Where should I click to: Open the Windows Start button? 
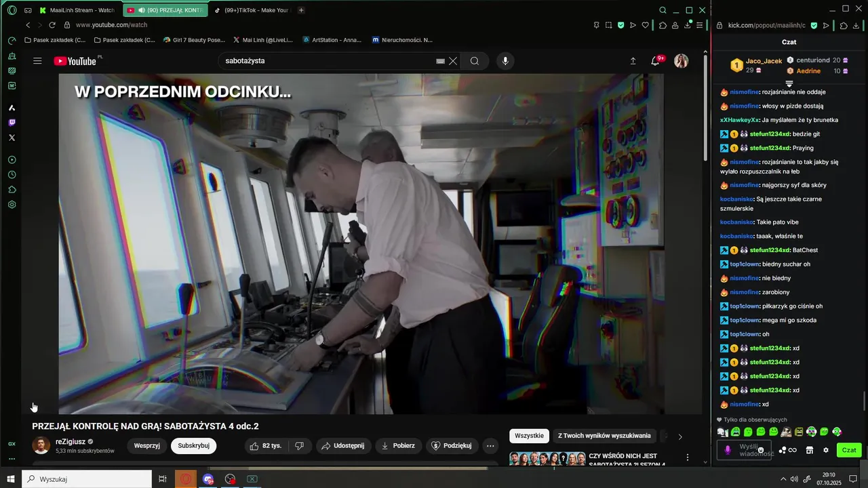[11, 479]
